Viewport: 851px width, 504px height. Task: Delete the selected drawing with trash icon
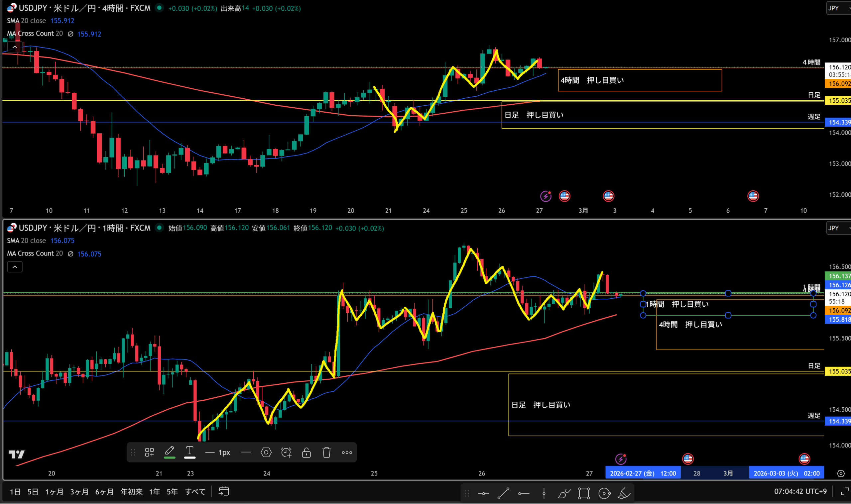[326, 453]
